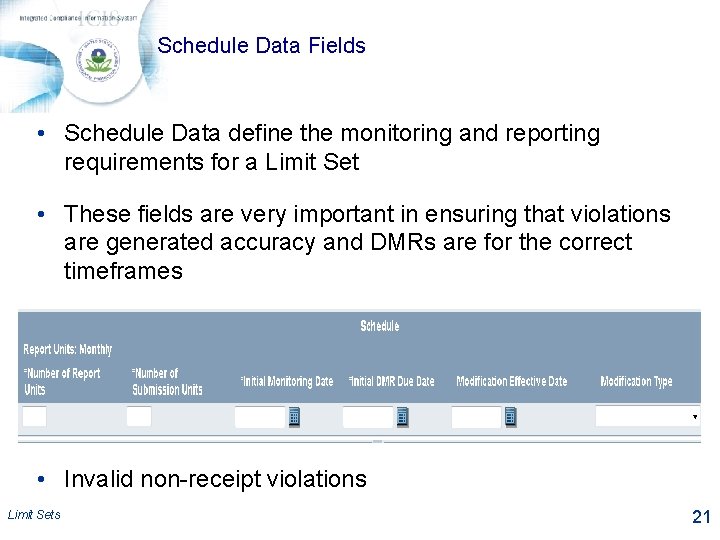Open the Initial Monitoring Date calendar picker
Screen dimensions: 720x540
click(294, 417)
